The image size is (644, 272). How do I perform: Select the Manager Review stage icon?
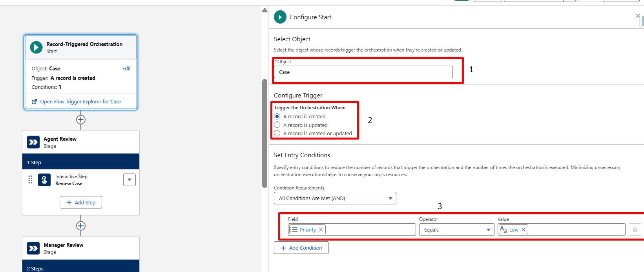tap(33, 248)
